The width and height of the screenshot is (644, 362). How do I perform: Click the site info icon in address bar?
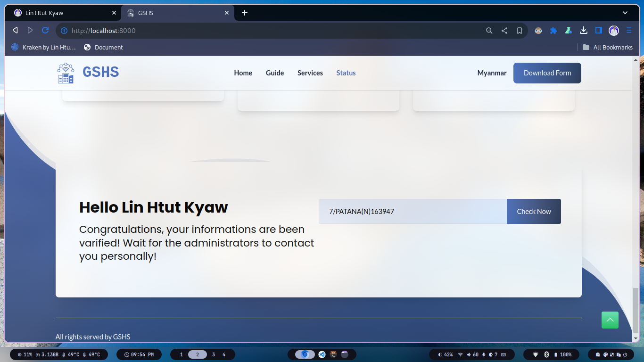coord(64,31)
